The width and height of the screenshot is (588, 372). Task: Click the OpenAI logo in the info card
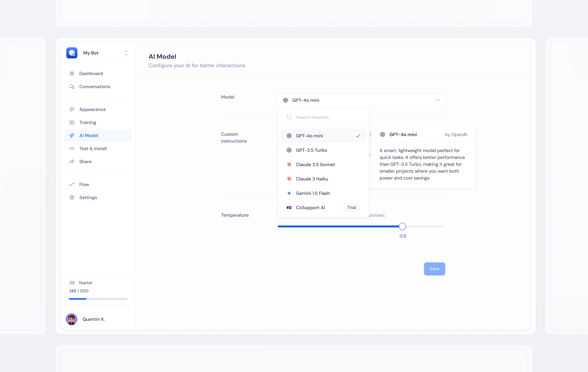pos(383,135)
